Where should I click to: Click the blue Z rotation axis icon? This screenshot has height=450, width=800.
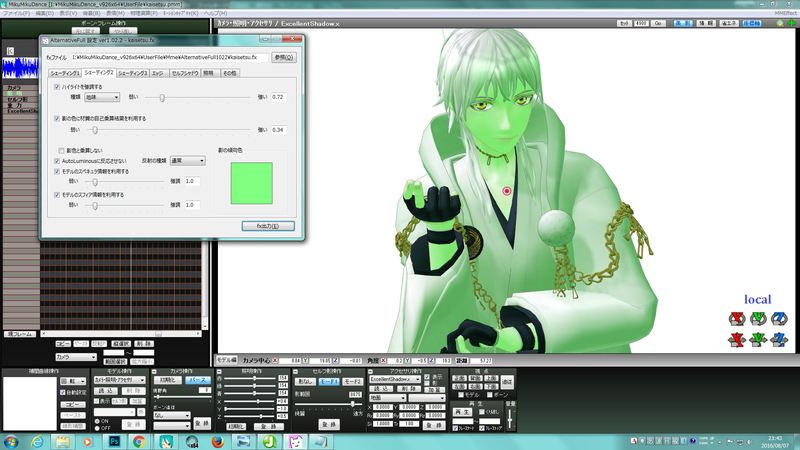(779, 319)
